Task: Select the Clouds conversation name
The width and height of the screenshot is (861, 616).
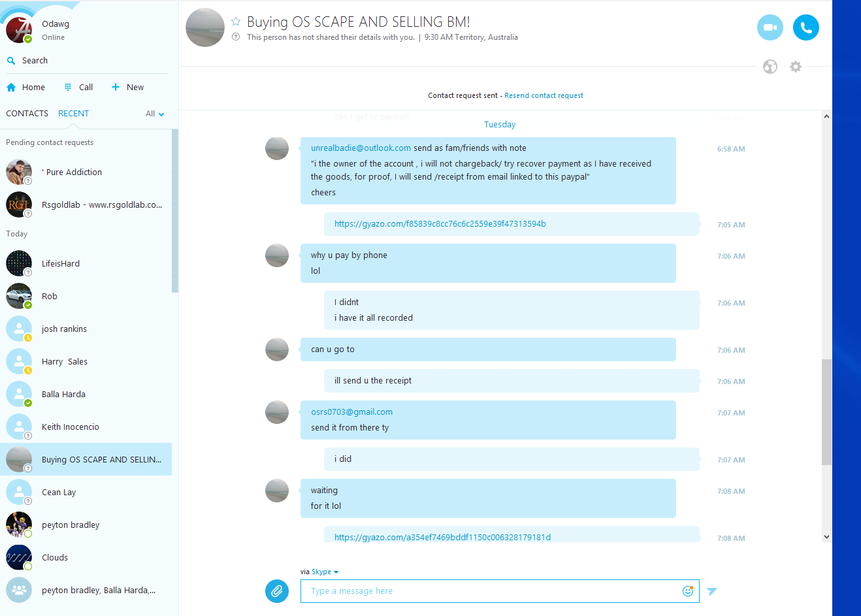Action: coord(55,557)
